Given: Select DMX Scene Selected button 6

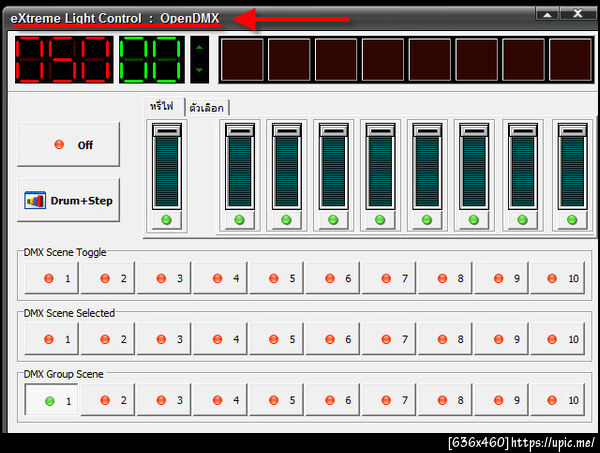Looking at the screenshot, I should (x=333, y=339).
